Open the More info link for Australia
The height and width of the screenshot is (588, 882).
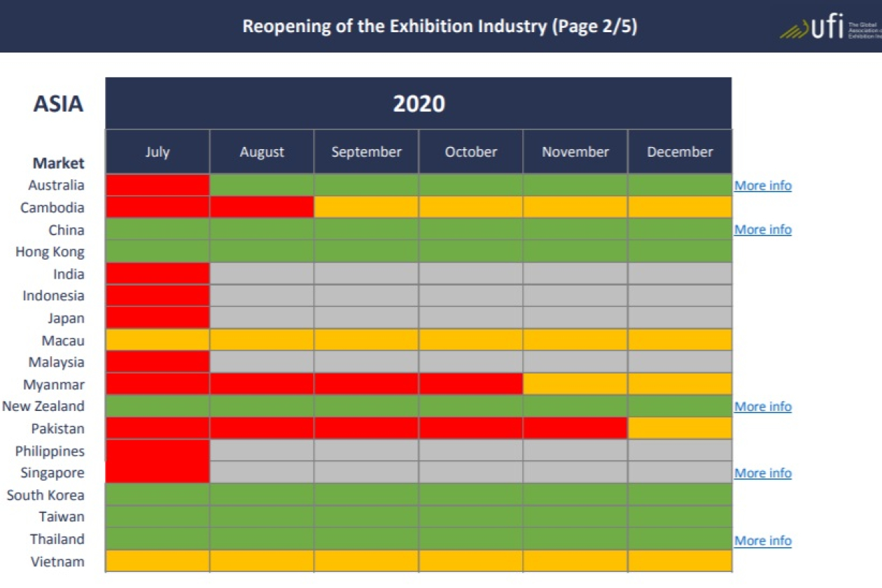point(762,185)
